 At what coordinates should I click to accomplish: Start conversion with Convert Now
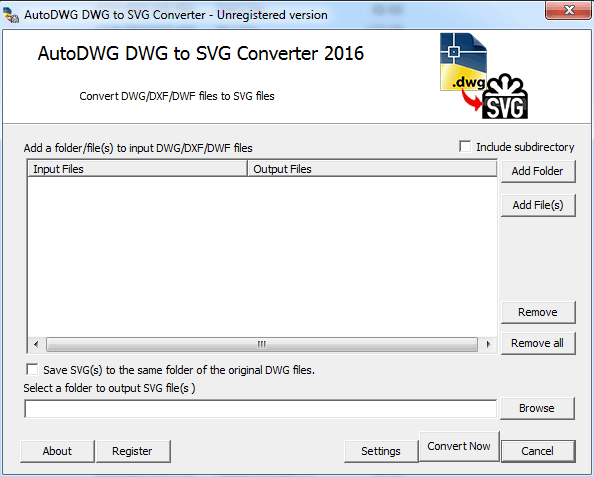tap(459, 446)
